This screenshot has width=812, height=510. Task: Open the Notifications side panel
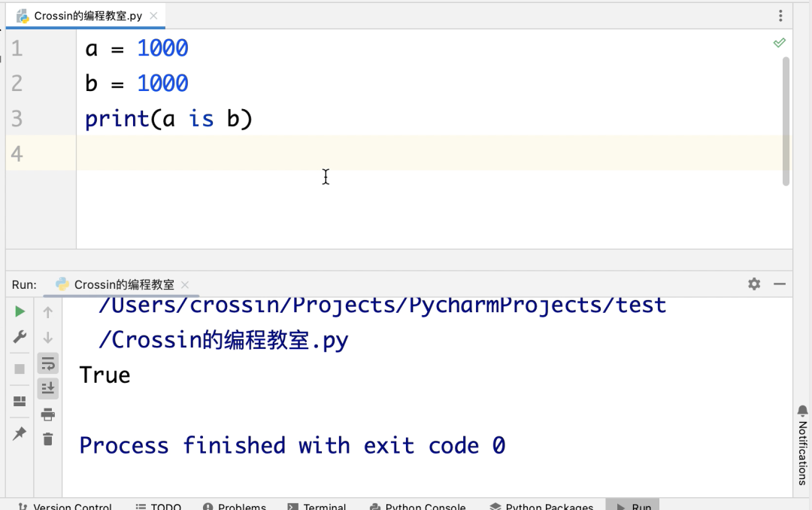coord(802,446)
